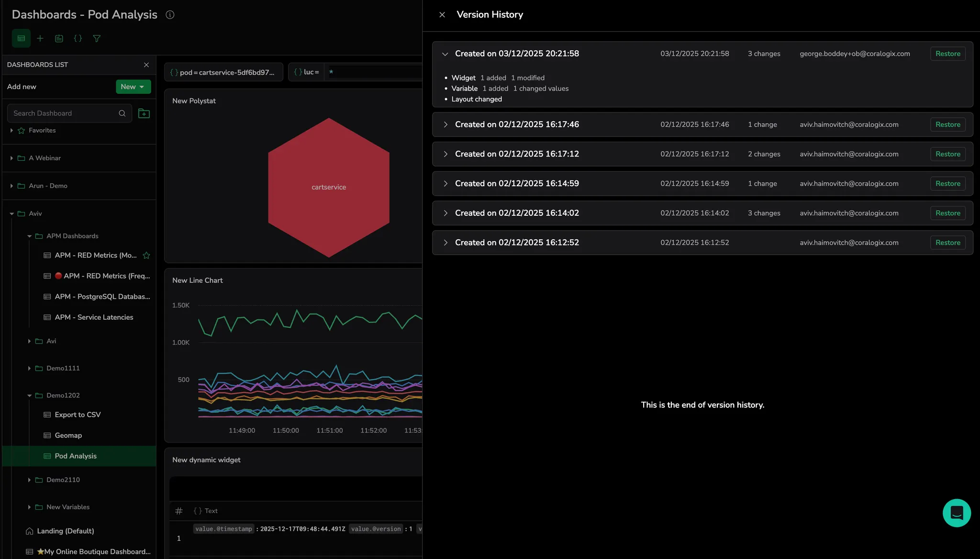Expand the Demo2110 folder
The width and height of the screenshot is (980, 559).
click(29, 480)
